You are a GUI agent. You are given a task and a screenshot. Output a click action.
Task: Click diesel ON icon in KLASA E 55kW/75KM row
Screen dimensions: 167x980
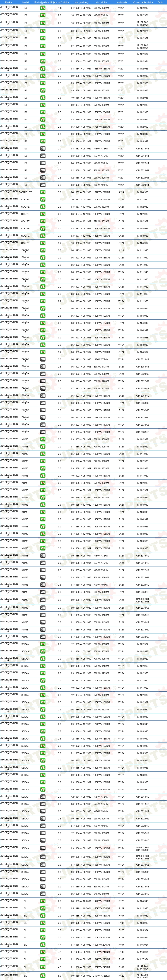click(x=43, y=359)
